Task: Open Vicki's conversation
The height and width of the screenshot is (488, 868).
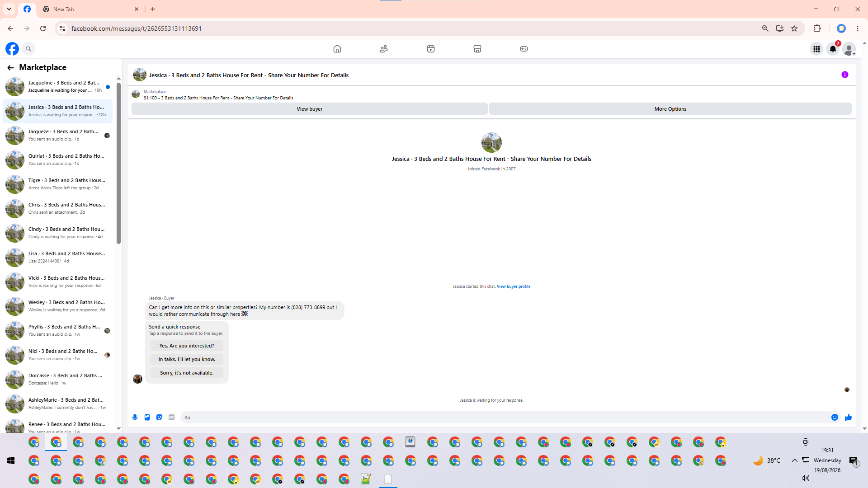Action: [x=58, y=282]
